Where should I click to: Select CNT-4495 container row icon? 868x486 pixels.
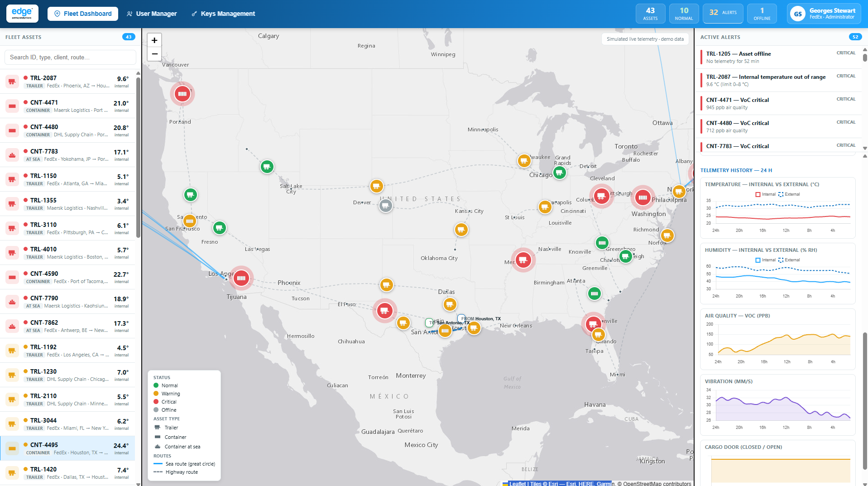click(x=12, y=448)
